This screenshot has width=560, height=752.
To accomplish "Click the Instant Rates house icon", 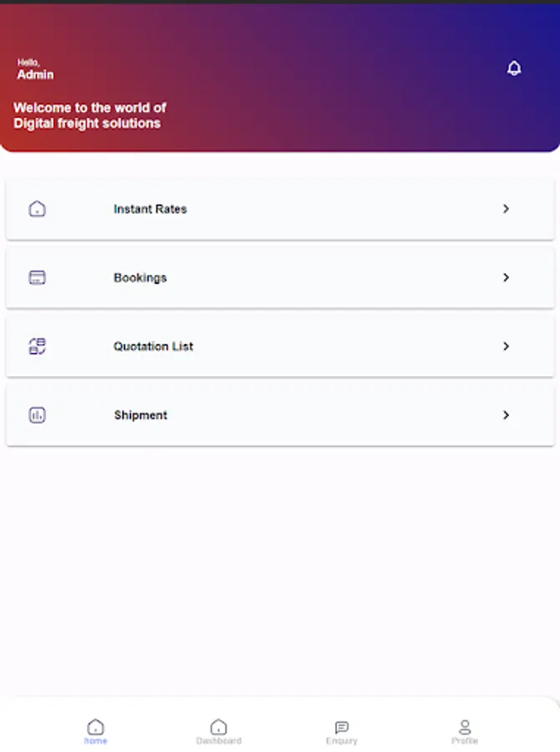I will [37, 209].
